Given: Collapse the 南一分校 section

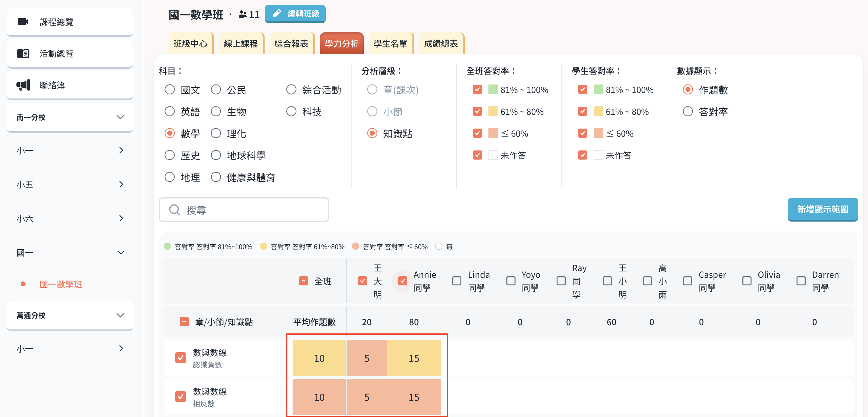Looking at the screenshot, I should [x=70, y=117].
